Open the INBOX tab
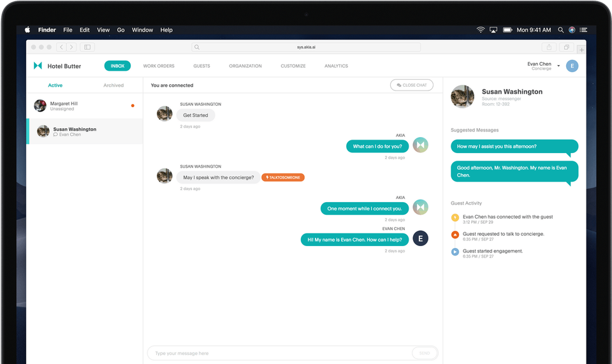Image resolution: width=612 pixels, height=364 pixels. click(x=117, y=66)
